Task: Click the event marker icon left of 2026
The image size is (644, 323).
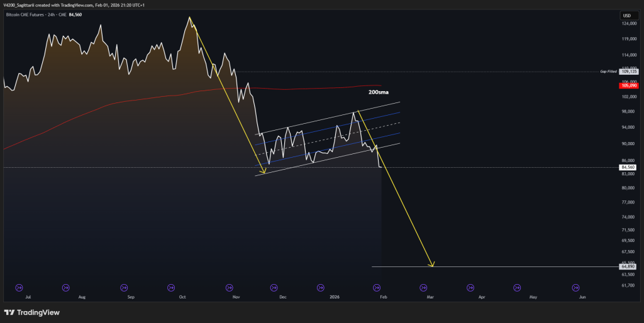Action: pos(321,287)
